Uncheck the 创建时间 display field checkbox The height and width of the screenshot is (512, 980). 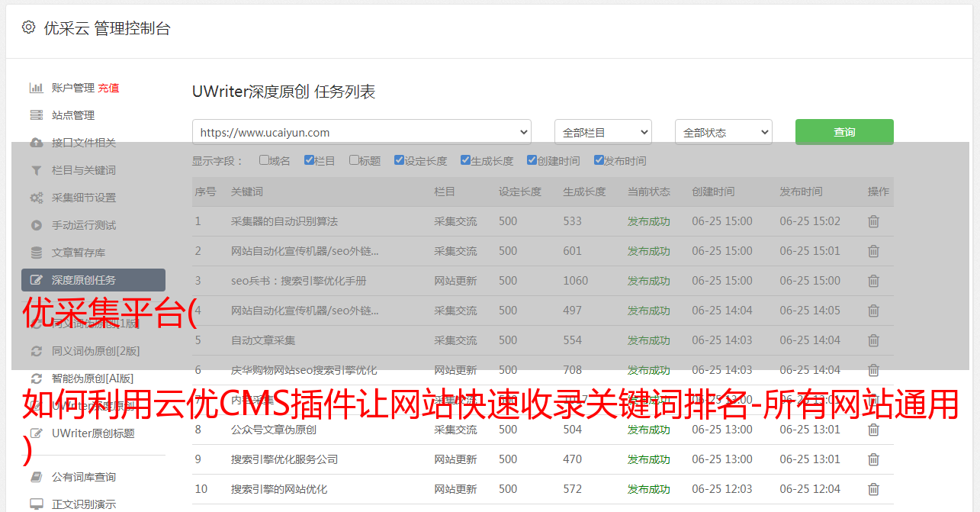point(532,160)
